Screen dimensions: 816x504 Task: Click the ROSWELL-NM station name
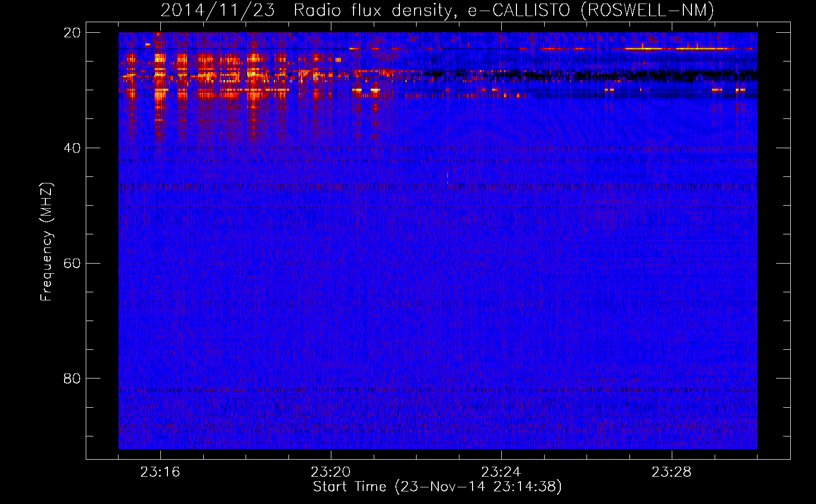[648, 10]
